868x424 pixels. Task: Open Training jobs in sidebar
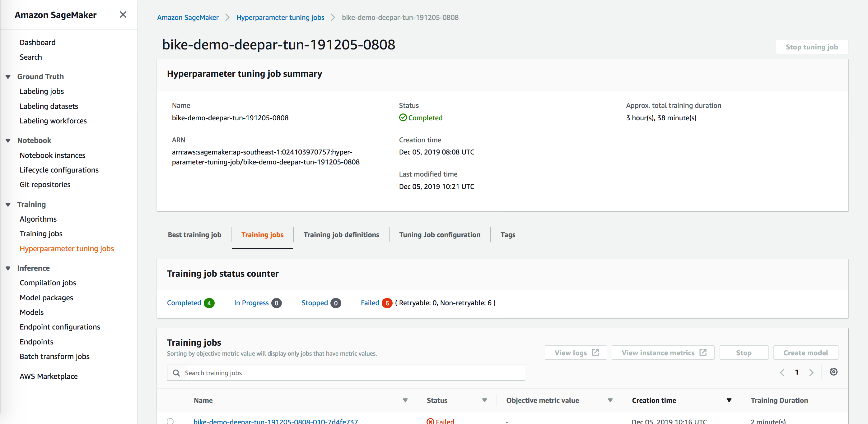pyautogui.click(x=41, y=234)
